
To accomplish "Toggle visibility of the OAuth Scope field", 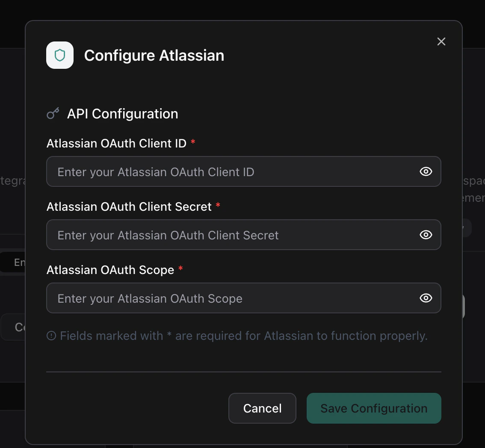I will 426,298.
